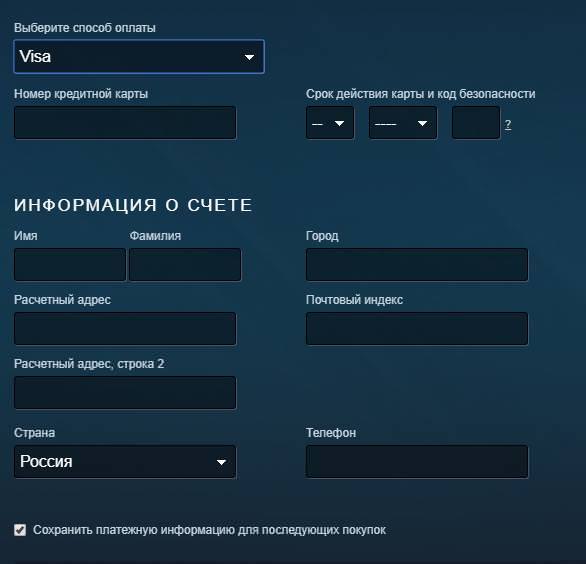Select the card security code field
This screenshot has height=564, width=586.
coord(476,123)
